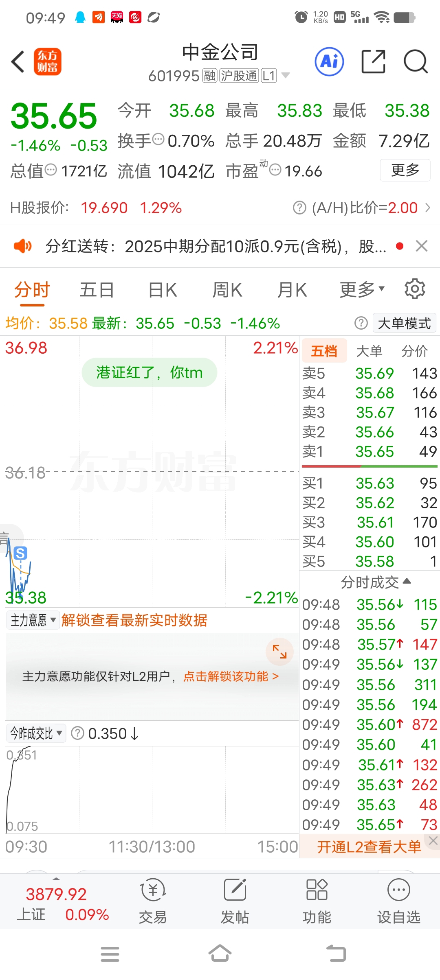Tap the help icon beside 今昨成交比

(x=77, y=733)
